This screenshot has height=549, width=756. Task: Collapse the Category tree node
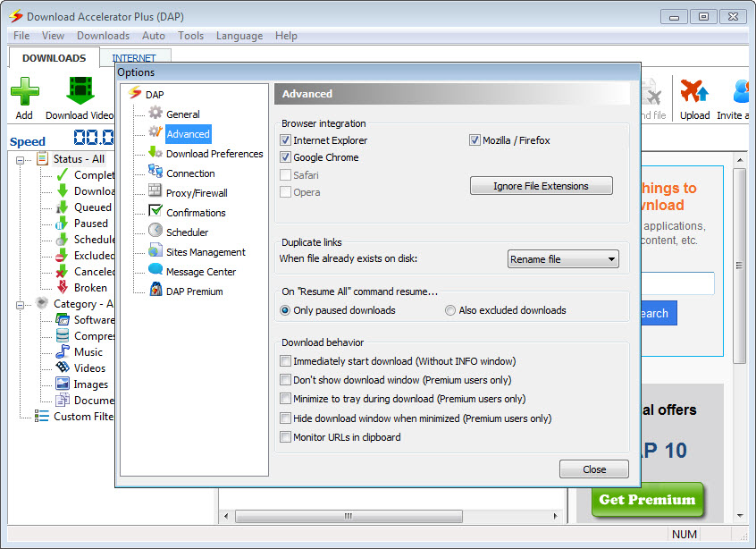pyautogui.click(x=21, y=304)
